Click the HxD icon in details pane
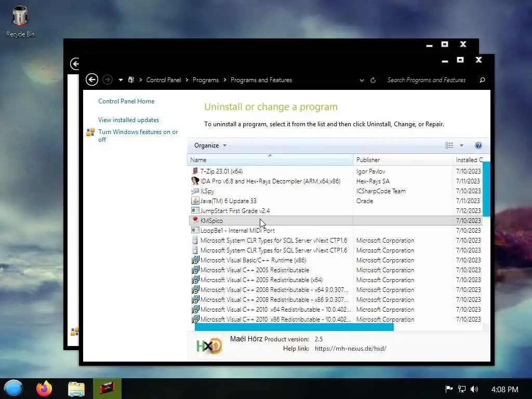The width and height of the screenshot is (532, 399). tap(209, 346)
